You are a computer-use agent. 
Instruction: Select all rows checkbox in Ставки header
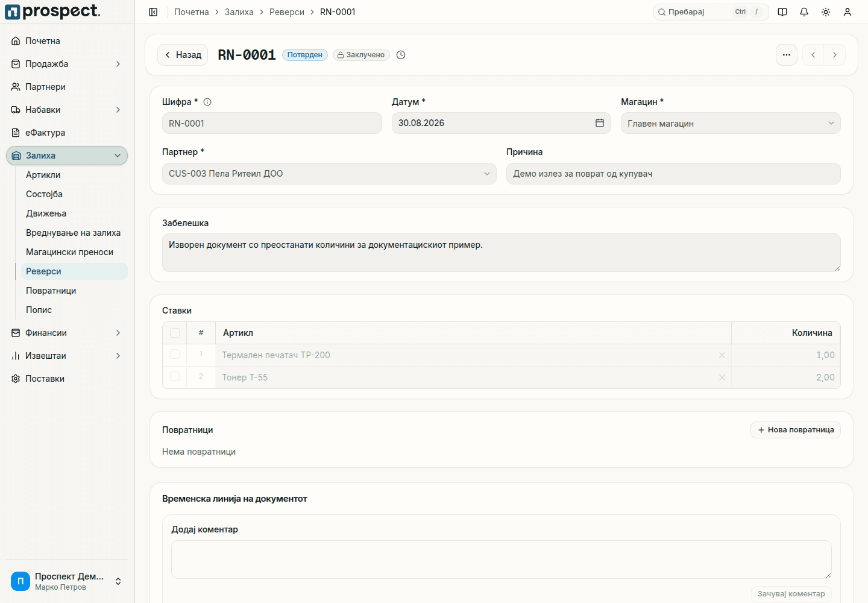[x=175, y=333]
